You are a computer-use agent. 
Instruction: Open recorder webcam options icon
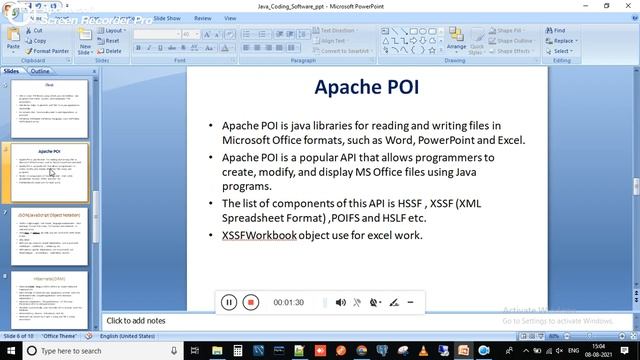coord(375,302)
